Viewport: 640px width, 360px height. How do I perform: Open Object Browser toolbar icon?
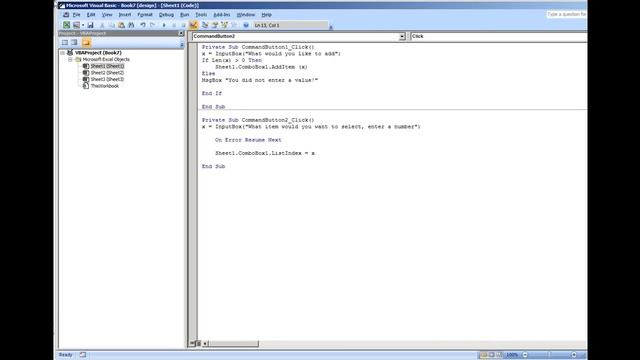pyautogui.click(x=224, y=25)
